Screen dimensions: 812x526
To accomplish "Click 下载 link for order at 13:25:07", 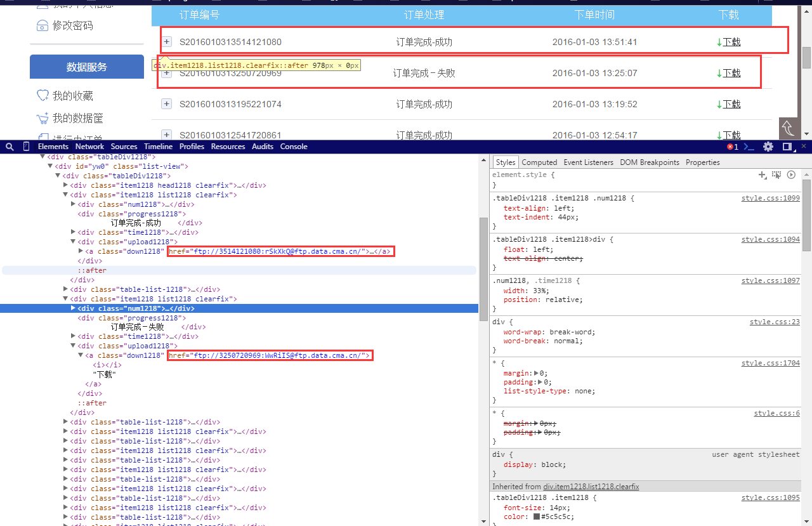I will point(731,73).
